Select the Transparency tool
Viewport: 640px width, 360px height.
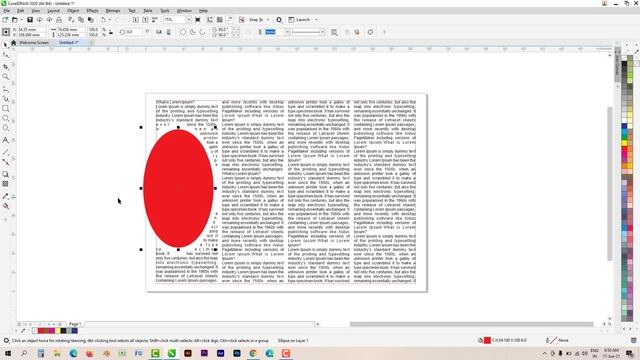[6, 184]
